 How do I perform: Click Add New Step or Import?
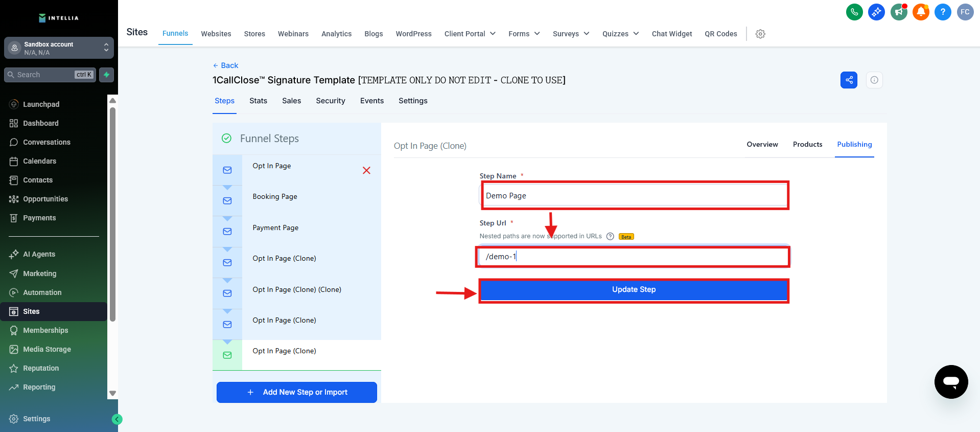297,392
